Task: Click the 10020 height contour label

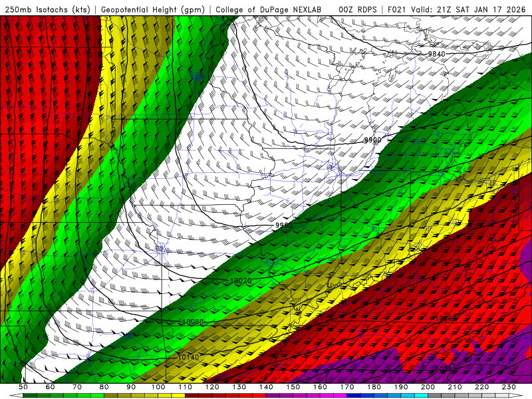Action: click(241, 281)
